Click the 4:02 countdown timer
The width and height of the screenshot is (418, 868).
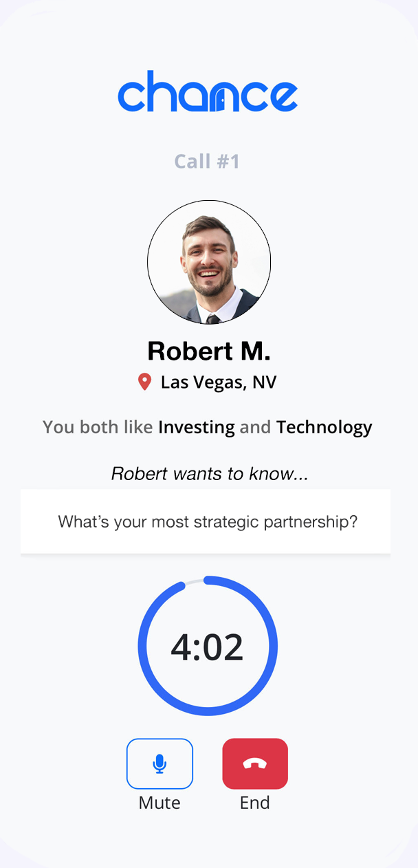[x=207, y=648]
